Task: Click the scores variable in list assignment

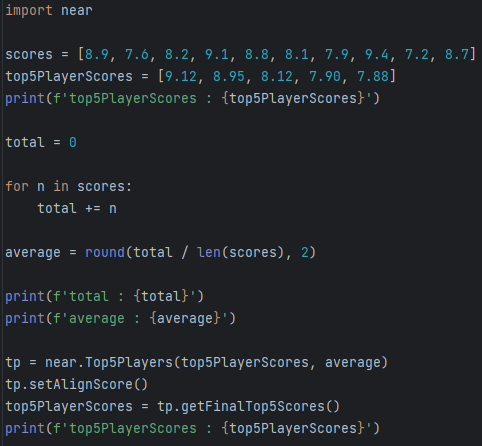Action: pos(29,54)
